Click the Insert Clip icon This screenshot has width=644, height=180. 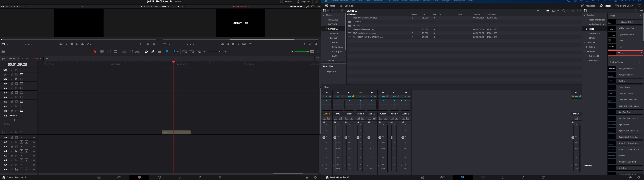124,52
